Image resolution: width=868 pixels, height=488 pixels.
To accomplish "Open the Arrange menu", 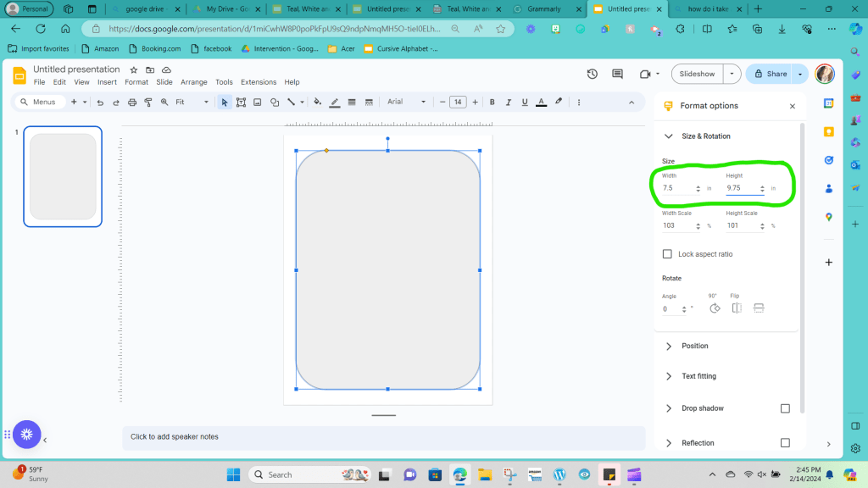I will pyautogui.click(x=193, y=82).
